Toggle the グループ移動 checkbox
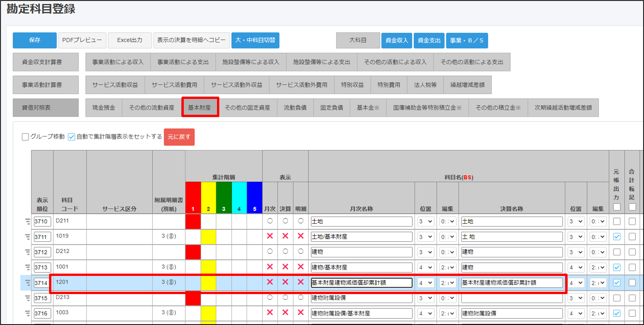This screenshot has height=325, width=644. pos(25,137)
